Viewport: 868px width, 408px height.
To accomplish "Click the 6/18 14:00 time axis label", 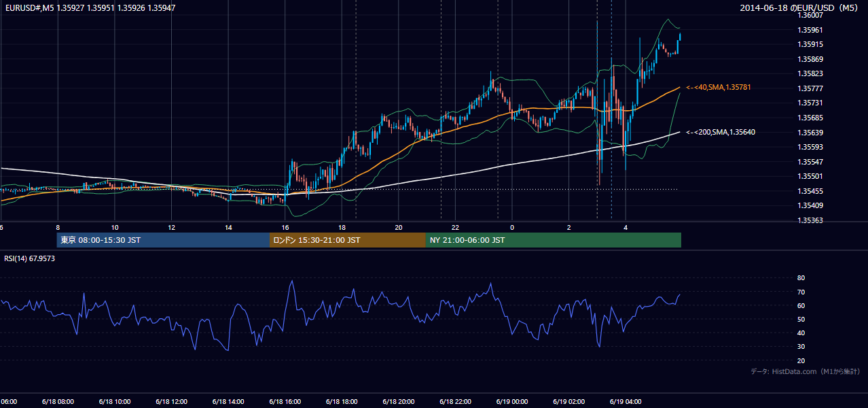I will 228,401.
